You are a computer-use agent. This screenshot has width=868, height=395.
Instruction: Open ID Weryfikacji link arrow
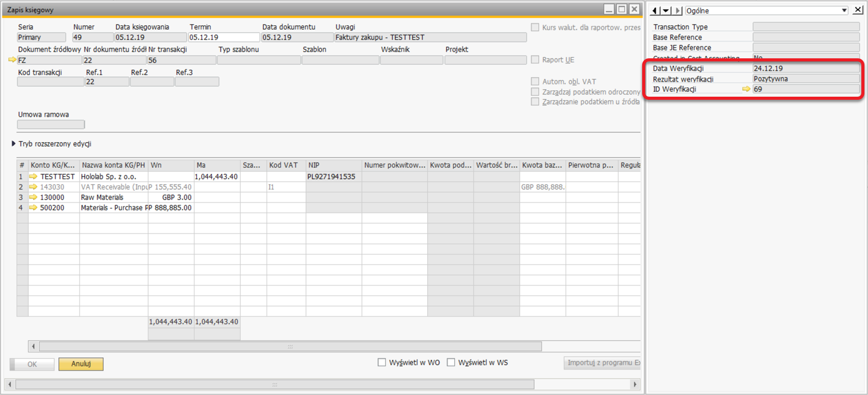coord(746,89)
